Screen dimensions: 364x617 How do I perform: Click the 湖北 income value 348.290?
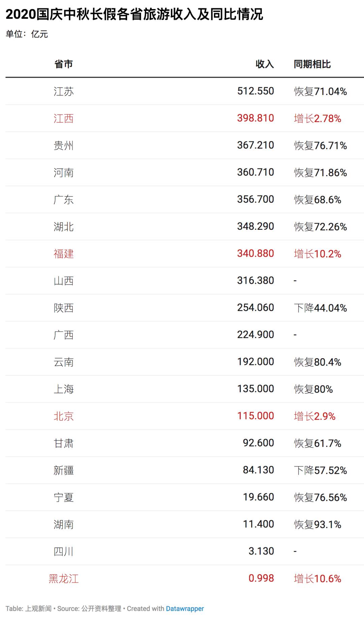[255, 226]
